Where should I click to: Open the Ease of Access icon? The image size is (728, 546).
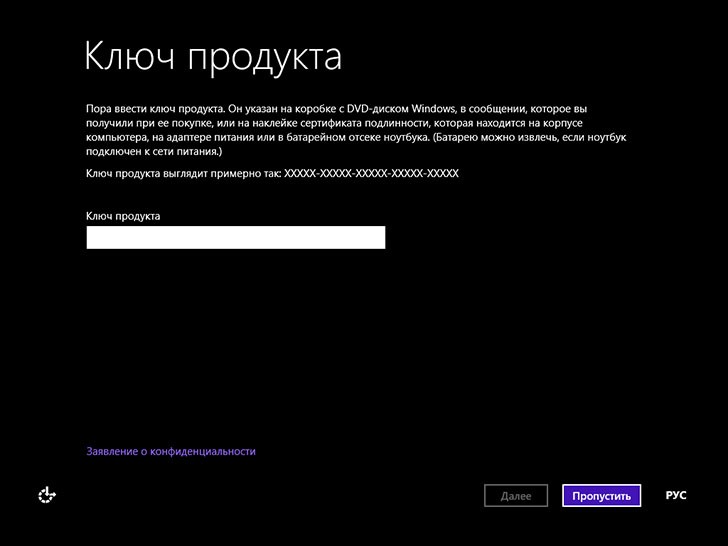[x=47, y=494]
